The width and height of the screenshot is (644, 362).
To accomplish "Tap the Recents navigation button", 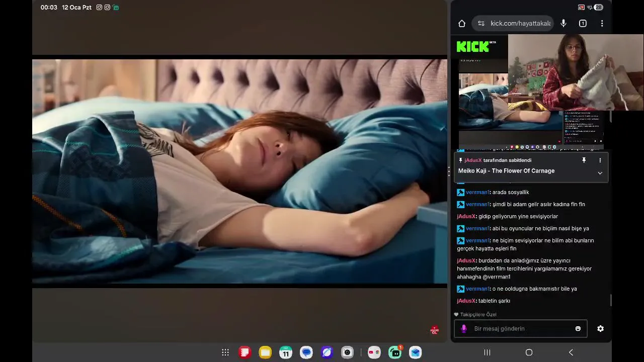I will click(487, 352).
